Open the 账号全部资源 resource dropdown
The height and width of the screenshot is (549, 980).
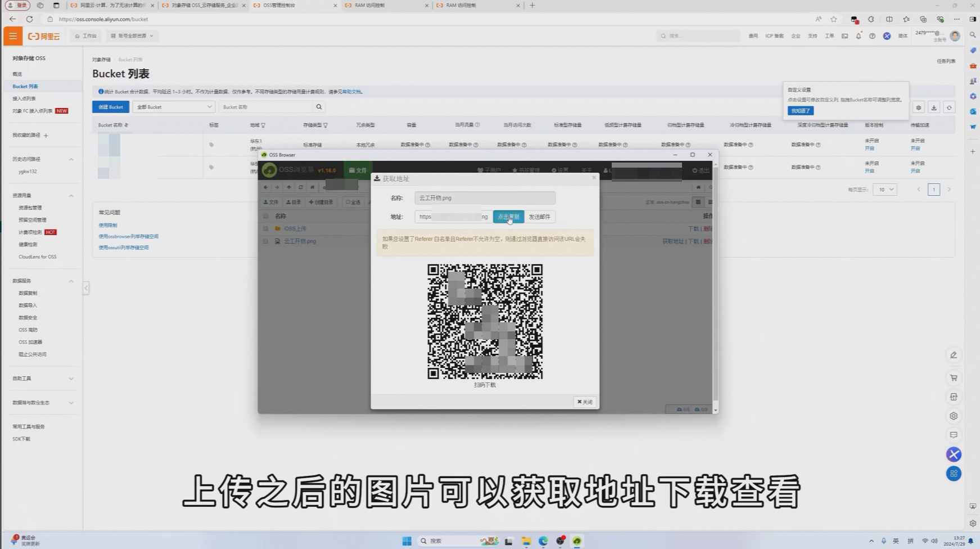coord(132,36)
